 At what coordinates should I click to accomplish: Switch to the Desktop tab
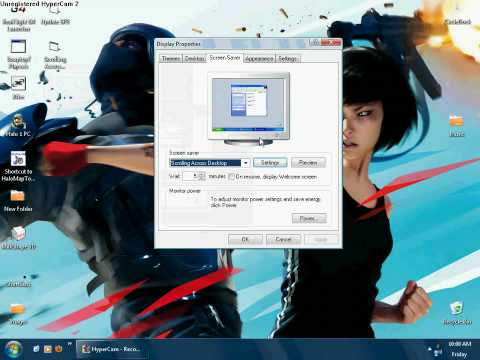pos(194,59)
